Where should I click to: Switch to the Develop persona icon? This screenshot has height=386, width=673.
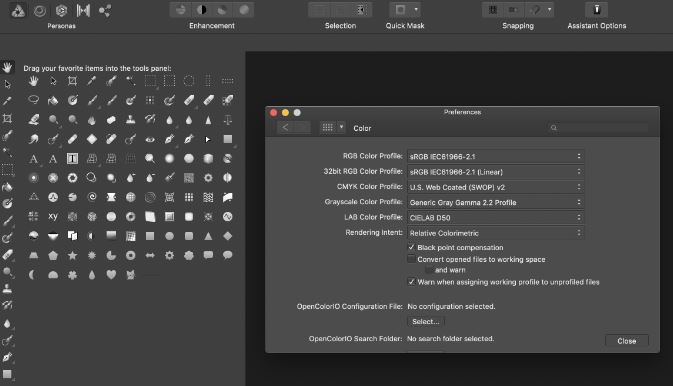click(x=61, y=10)
